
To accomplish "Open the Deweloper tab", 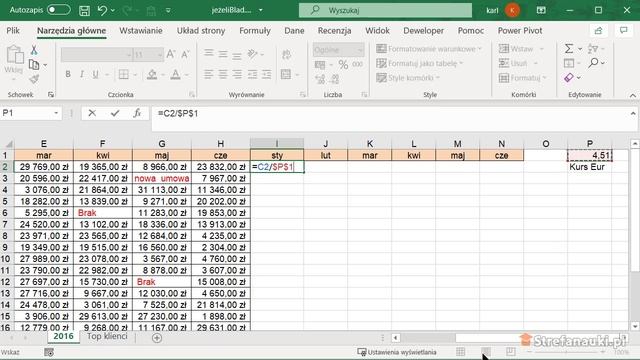I will pos(423,31).
